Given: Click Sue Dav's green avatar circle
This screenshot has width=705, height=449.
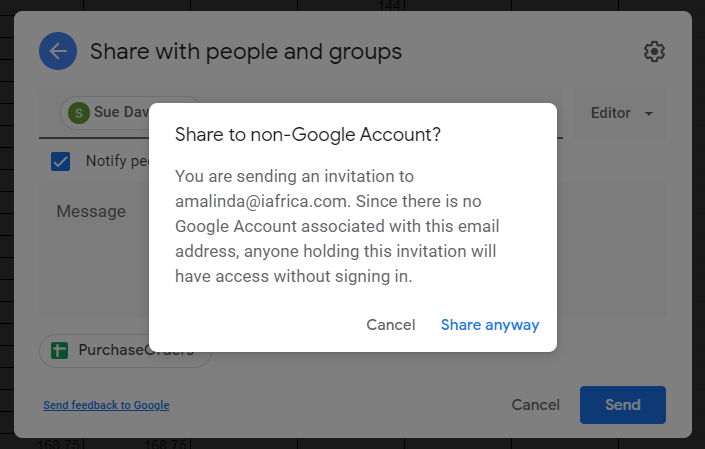Looking at the screenshot, I should [x=79, y=113].
